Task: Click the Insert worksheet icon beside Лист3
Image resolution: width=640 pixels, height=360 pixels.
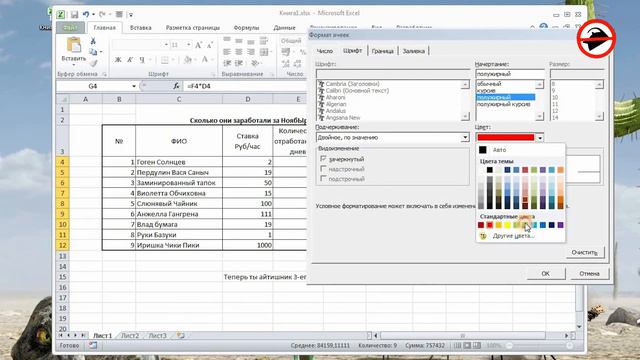Action: 180,336
